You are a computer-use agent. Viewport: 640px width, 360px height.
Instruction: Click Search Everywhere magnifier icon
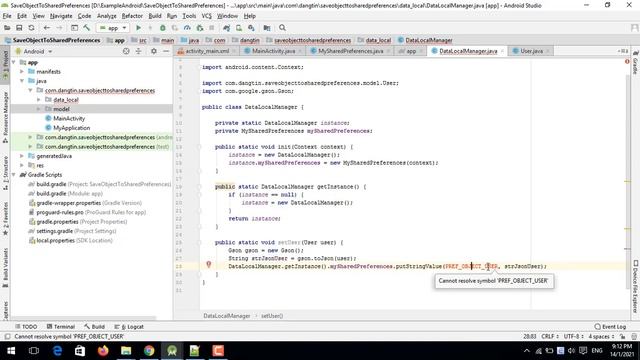(x=282, y=28)
